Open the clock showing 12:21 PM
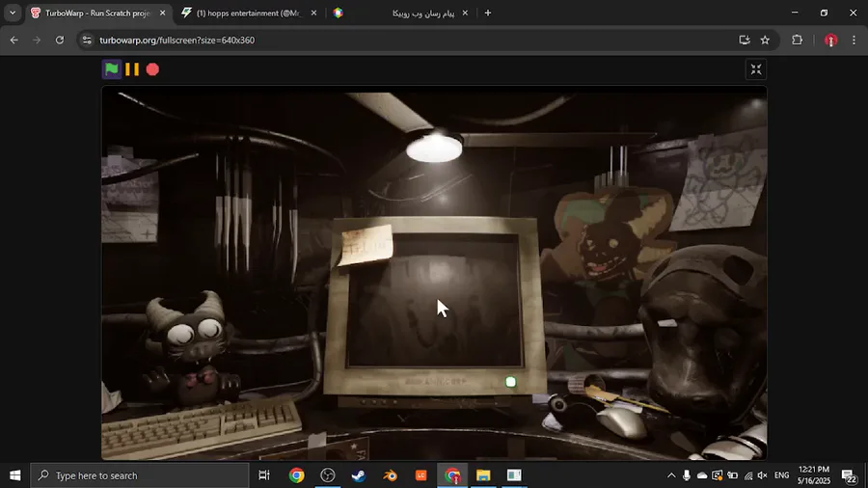 pos(814,475)
